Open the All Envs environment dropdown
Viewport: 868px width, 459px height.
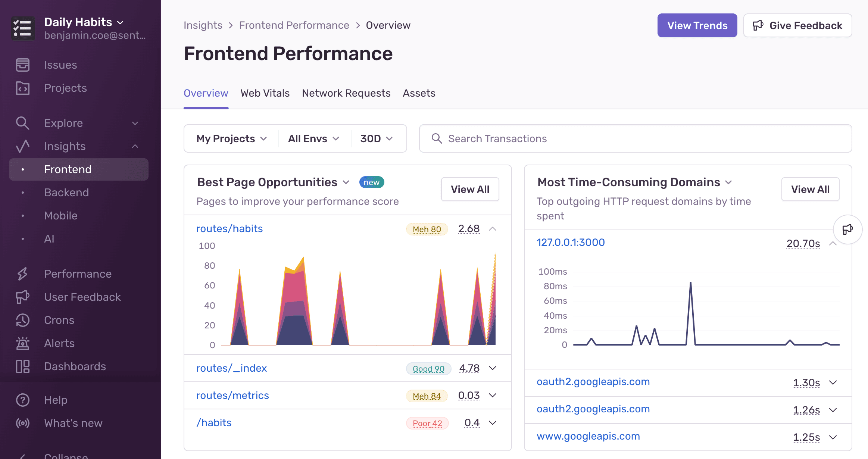pos(313,138)
